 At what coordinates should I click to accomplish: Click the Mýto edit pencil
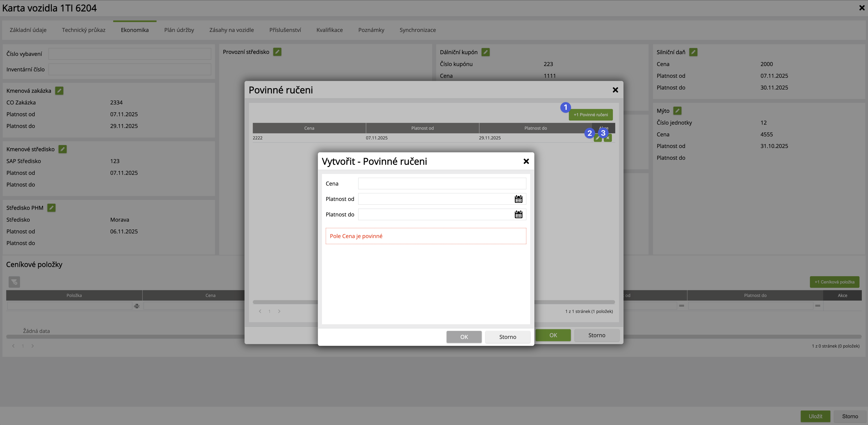point(677,111)
